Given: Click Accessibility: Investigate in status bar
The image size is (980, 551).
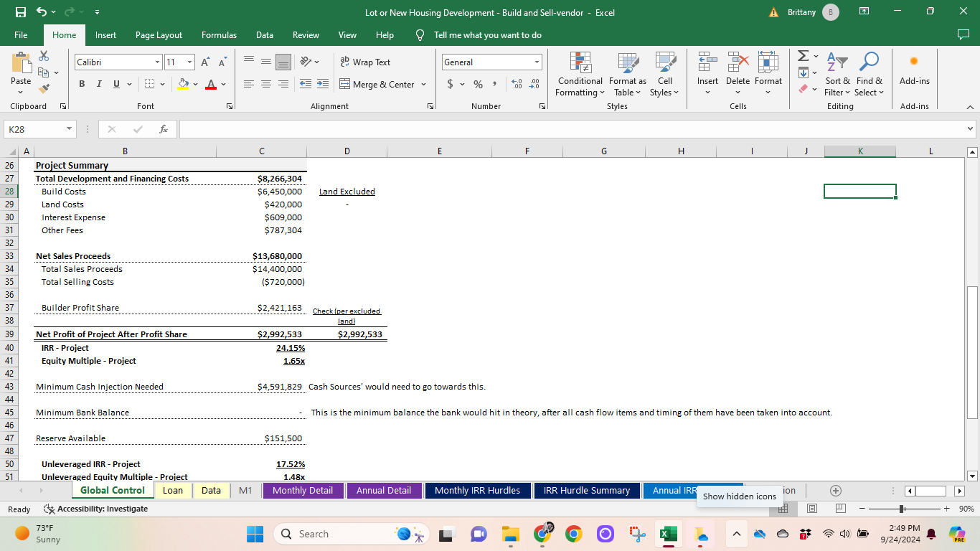Looking at the screenshot, I should 96,509.
